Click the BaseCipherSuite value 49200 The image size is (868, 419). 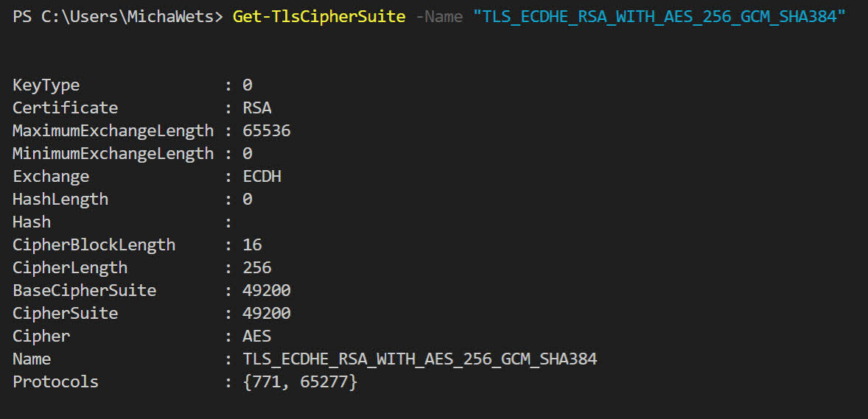pos(266,291)
